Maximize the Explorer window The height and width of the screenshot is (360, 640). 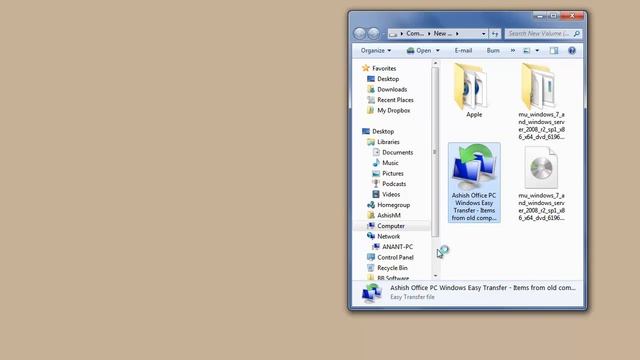pos(553,16)
